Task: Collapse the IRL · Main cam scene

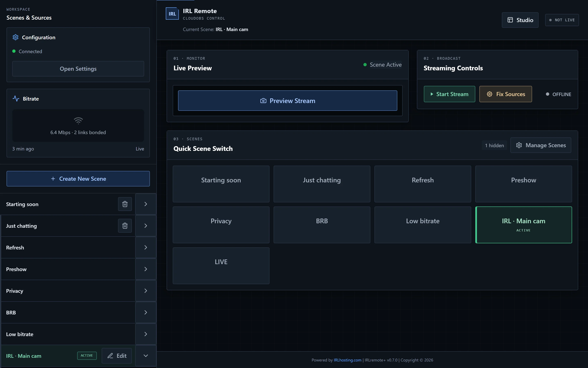Action: tap(146, 356)
